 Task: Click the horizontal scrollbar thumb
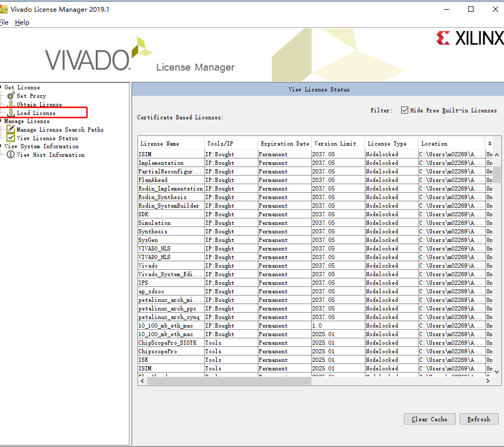click(x=229, y=381)
